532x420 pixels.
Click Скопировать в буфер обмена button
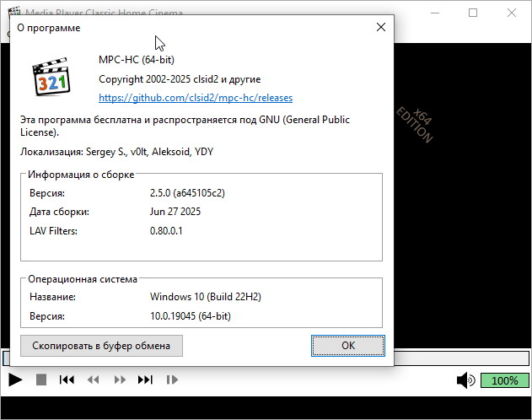(x=101, y=346)
